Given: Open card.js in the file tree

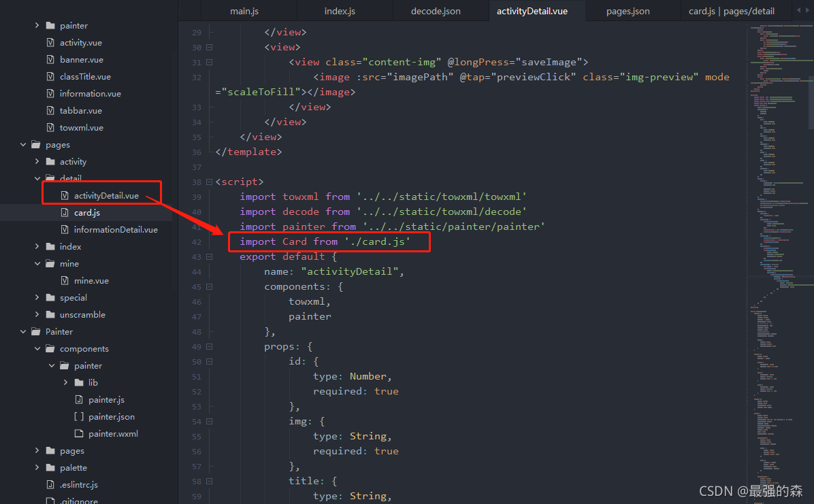Looking at the screenshot, I should tap(86, 213).
